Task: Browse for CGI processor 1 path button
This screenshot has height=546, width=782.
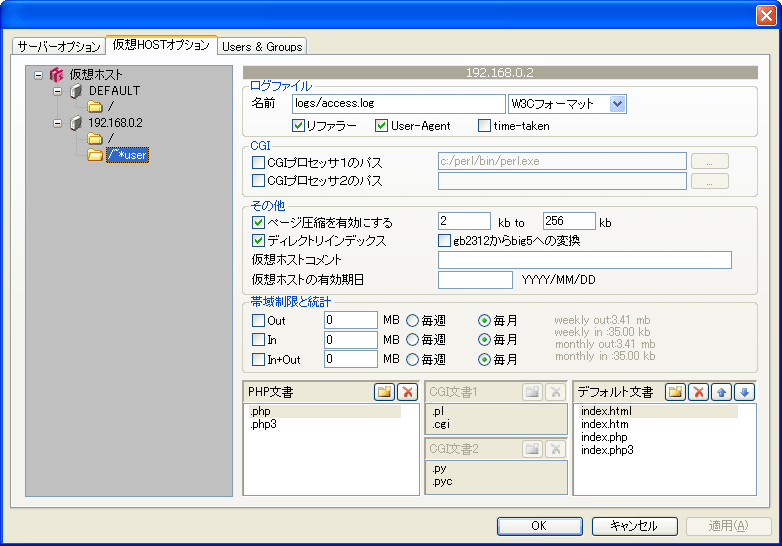Action: tap(710, 162)
